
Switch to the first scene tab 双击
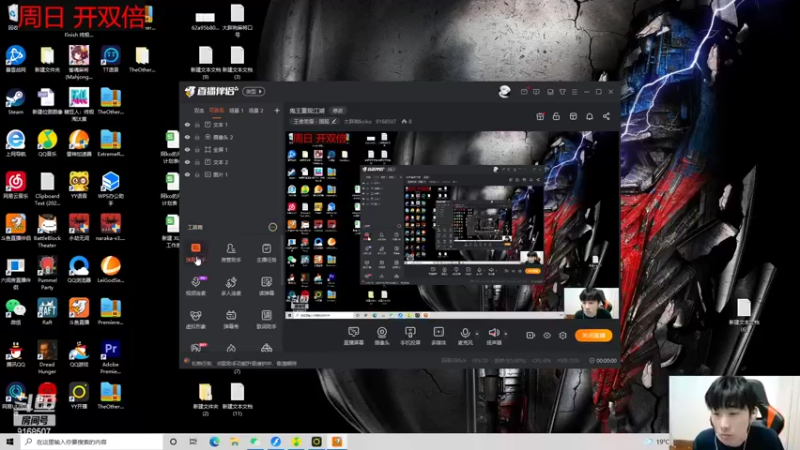click(x=199, y=110)
